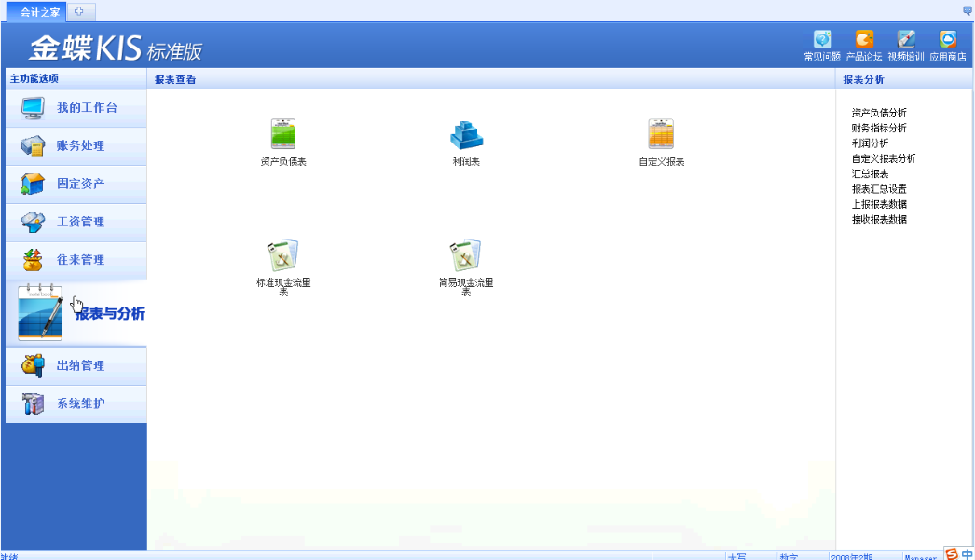Click the 系统维护 tools icon

click(x=33, y=403)
